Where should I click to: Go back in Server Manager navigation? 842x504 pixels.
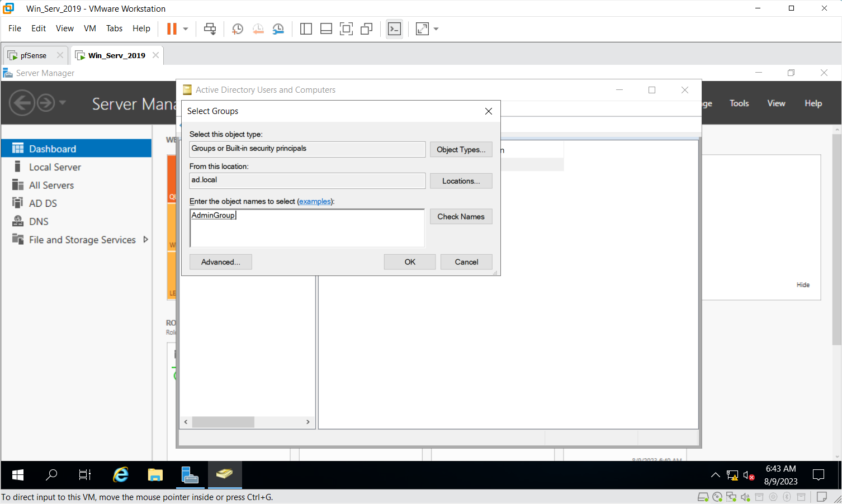pos(22,103)
